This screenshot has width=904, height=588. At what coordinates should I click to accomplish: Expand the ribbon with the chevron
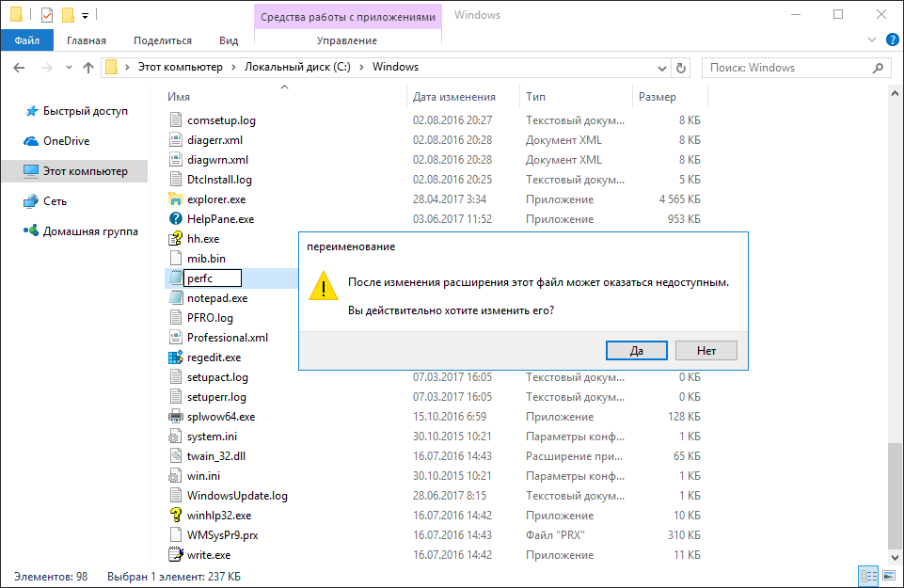click(871, 40)
